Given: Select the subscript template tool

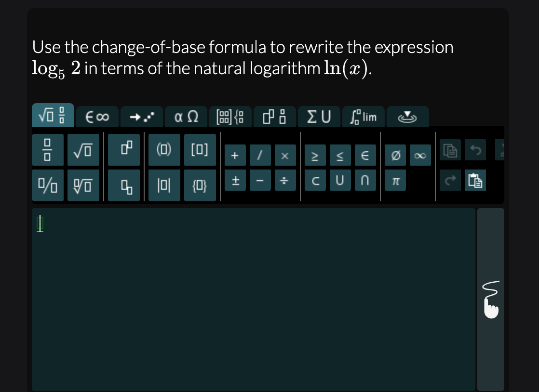Looking at the screenshot, I should coord(123,185).
